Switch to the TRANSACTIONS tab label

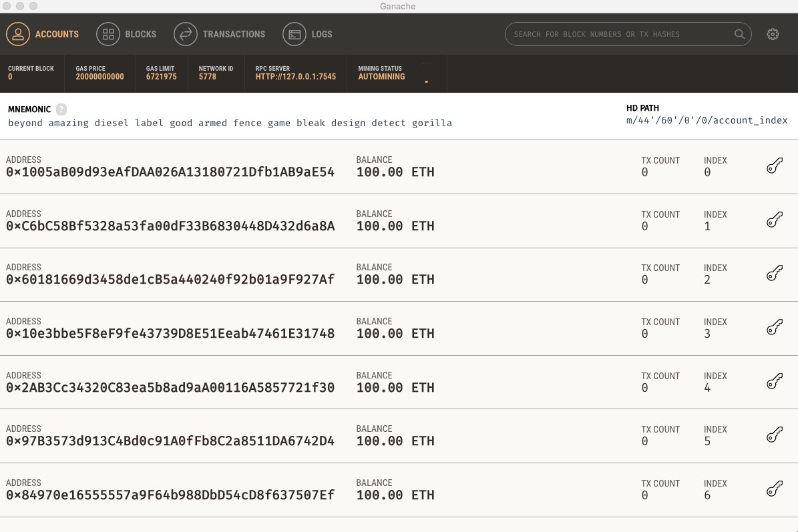tap(234, 34)
